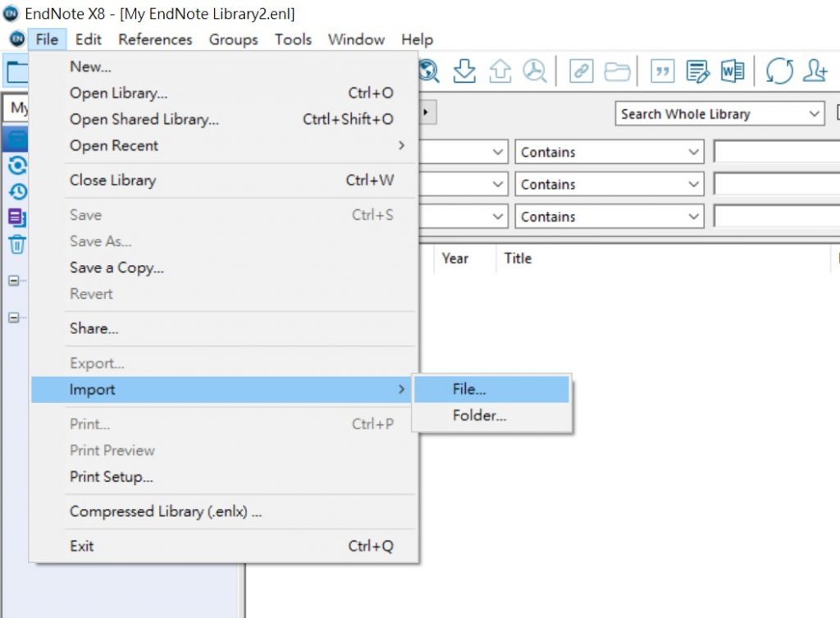Viewport: 840px width, 618px height.
Task: Click the Import references download arrow icon
Action: (464, 71)
